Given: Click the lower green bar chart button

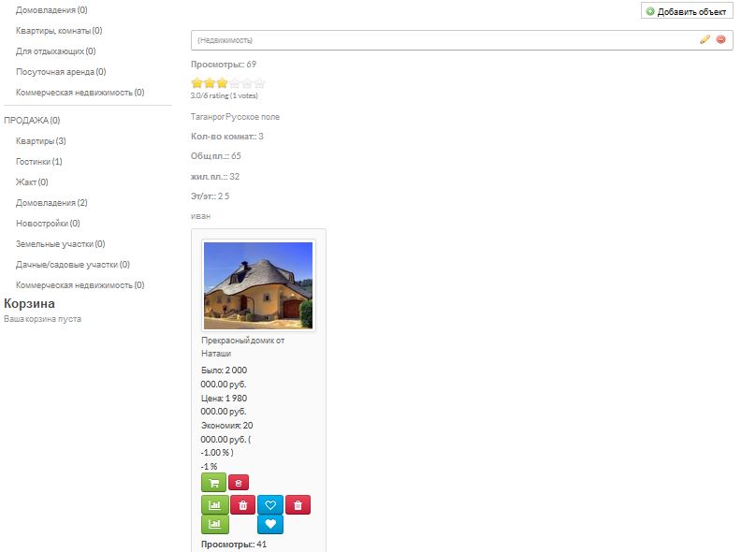Looking at the screenshot, I should point(215,525).
